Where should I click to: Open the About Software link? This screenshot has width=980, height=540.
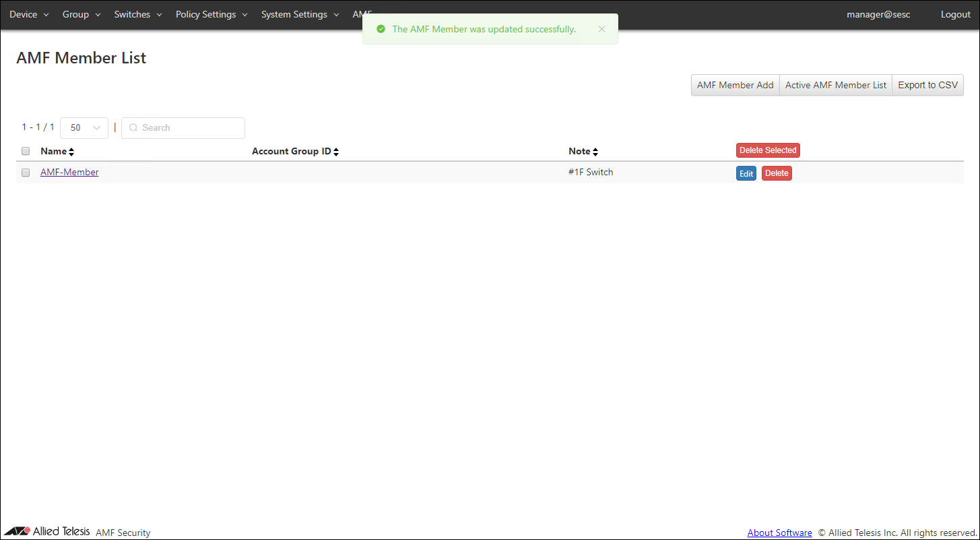(x=779, y=533)
